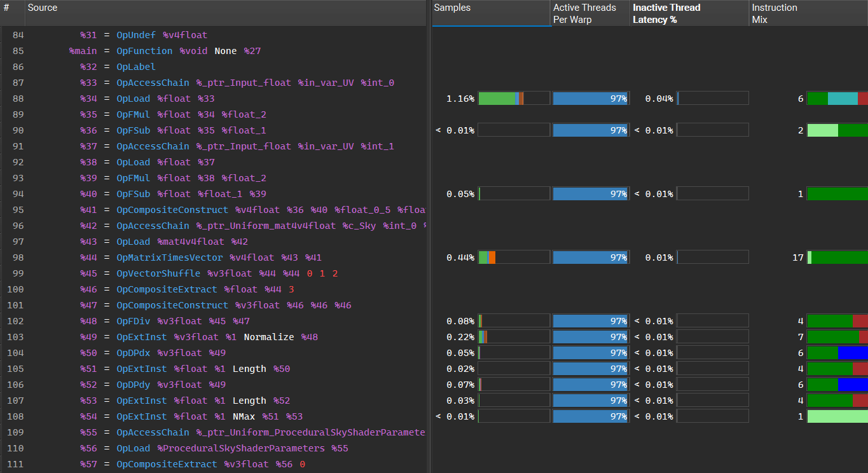Select line 86 OpLabel

[213, 67]
